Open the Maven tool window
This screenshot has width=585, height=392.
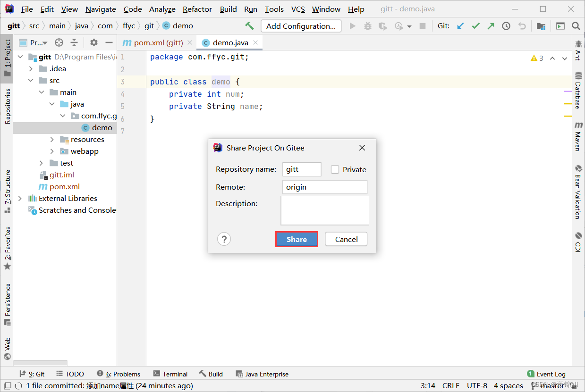(x=578, y=136)
